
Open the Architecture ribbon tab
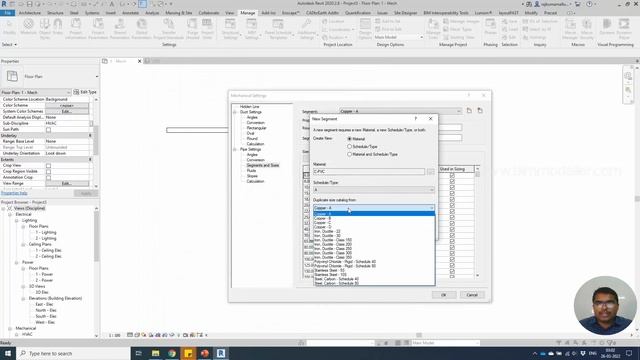click(30, 13)
